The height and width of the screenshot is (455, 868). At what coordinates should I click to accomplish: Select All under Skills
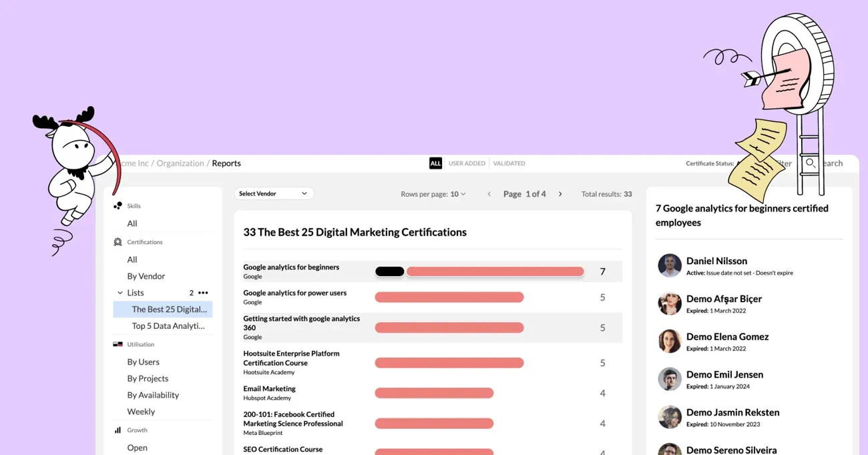(x=132, y=223)
